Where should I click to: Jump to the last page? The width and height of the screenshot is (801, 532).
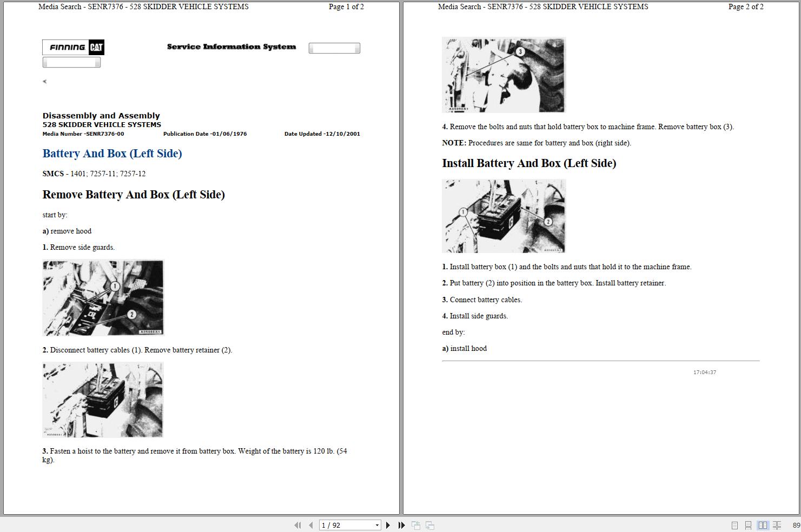coord(401,525)
